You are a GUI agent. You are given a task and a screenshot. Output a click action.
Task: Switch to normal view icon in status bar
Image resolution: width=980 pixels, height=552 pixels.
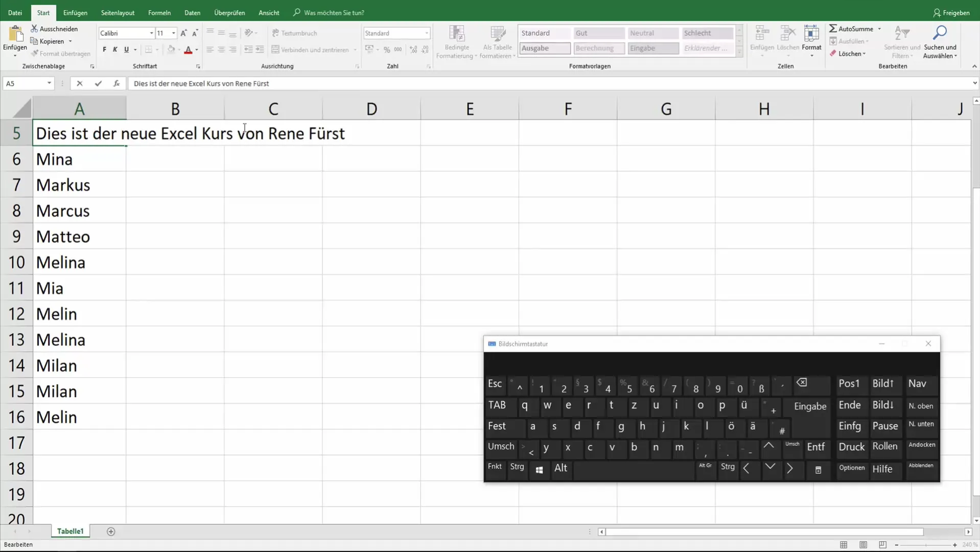coord(844,545)
